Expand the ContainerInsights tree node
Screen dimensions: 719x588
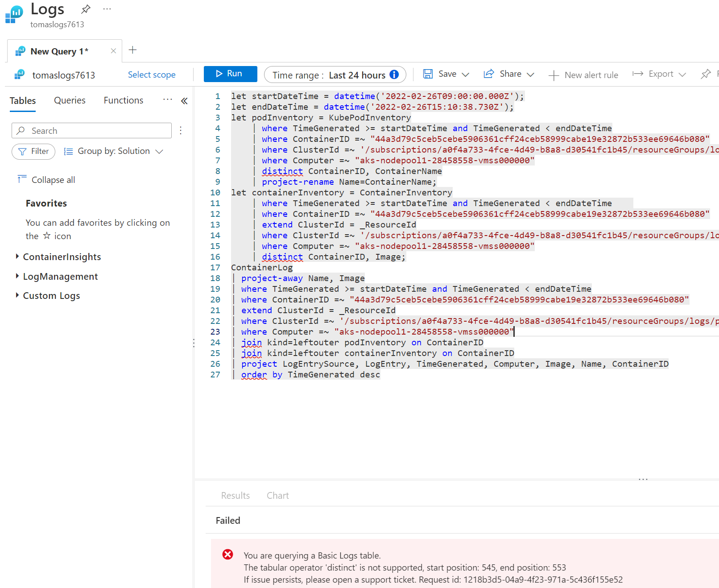coord(17,257)
